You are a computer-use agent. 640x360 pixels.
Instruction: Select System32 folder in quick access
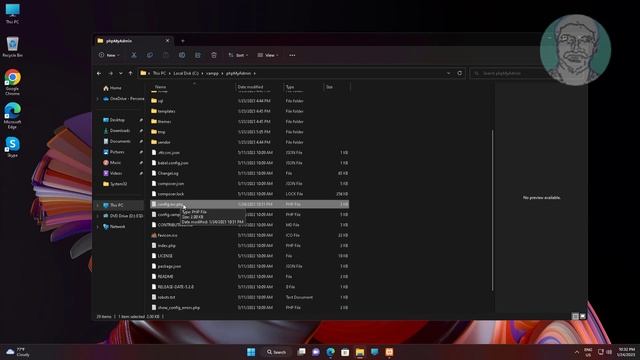[x=118, y=184]
